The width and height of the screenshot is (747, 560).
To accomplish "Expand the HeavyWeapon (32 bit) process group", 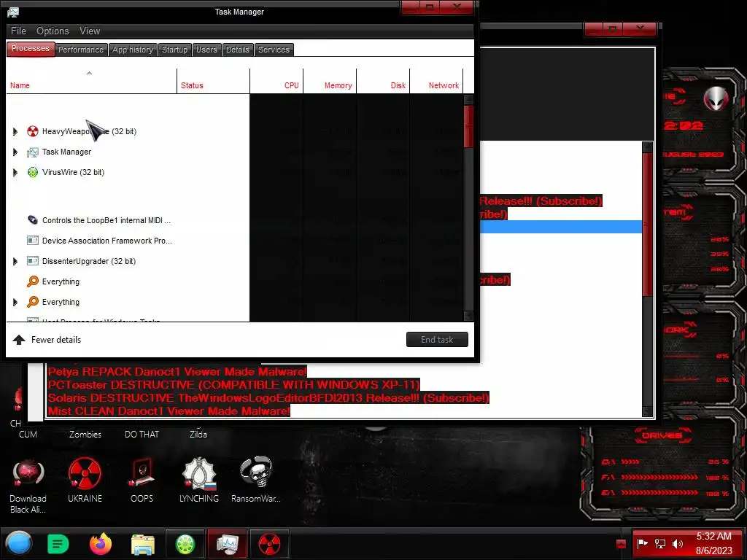I will 15,131.
